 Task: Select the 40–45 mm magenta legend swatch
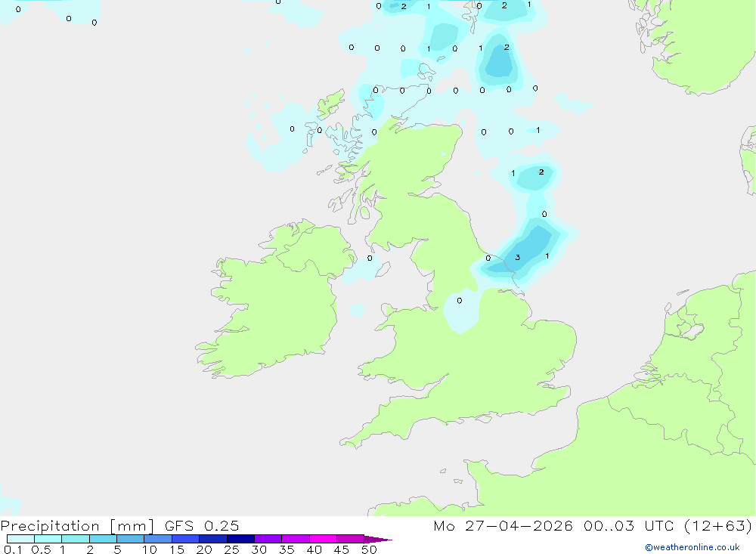point(323,539)
